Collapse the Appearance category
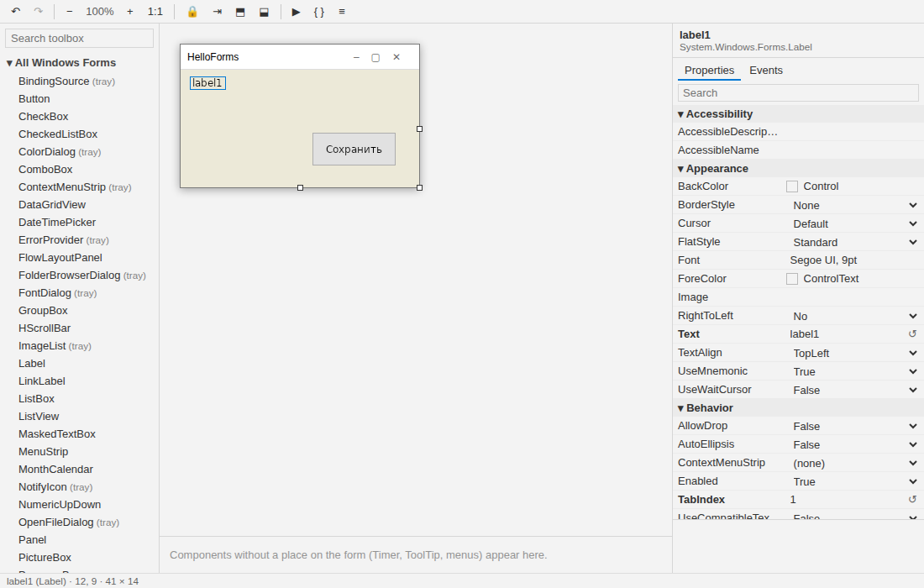Image resolution: width=924 pixels, height=588 pixels. pos(798,169)
